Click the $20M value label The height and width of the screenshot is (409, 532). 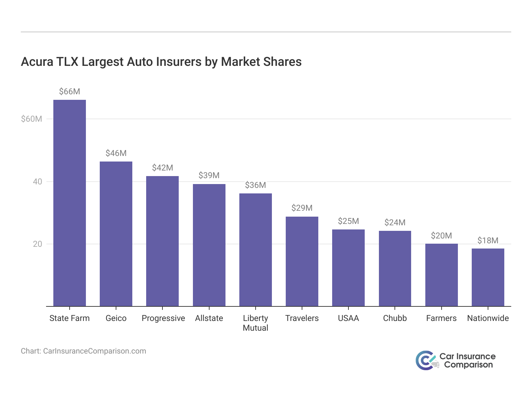(x=442, y=236)
